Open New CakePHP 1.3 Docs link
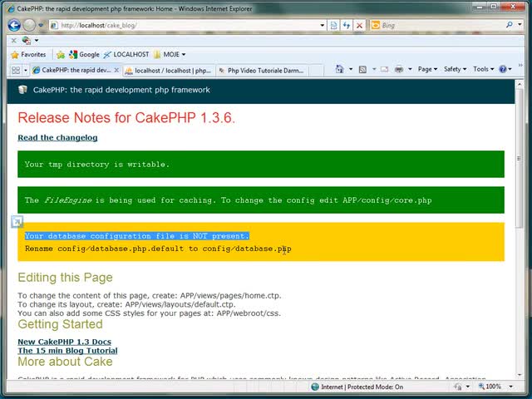 click(65, 342)
